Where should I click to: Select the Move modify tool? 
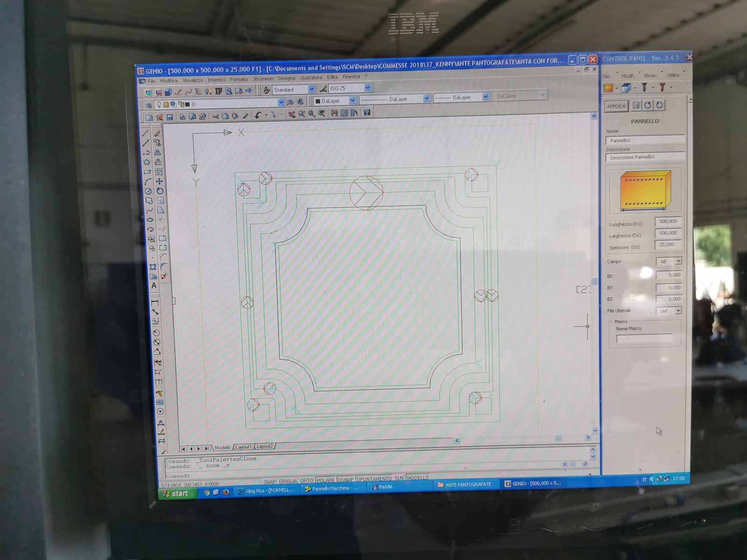coord(159,182)
